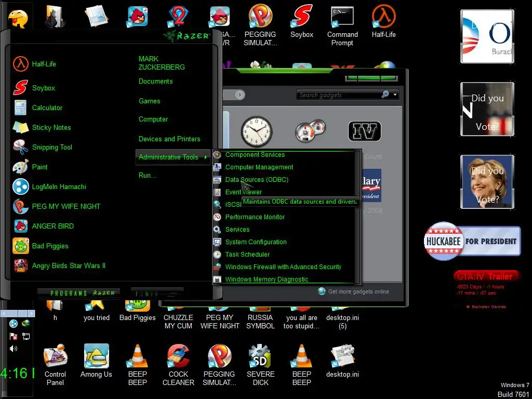Launch the Snipping Tool
The height and width of the screenshot is (399, 532).
coord(43,147)
